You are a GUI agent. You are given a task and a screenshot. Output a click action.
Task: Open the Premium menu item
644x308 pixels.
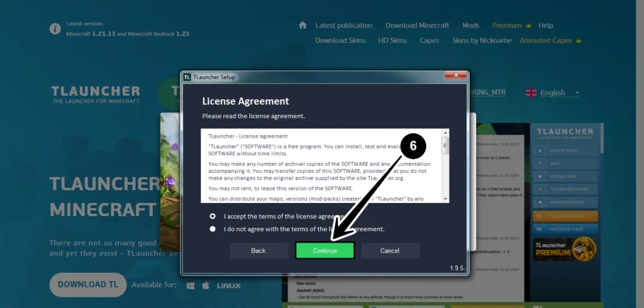click(x=507, y=26)
